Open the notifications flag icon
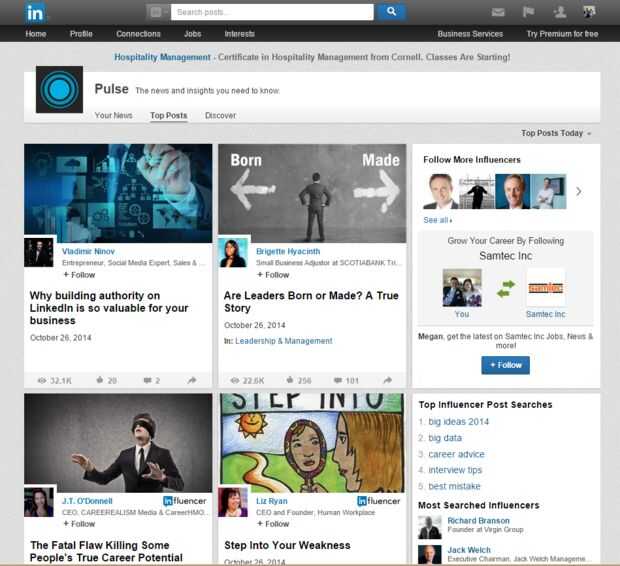 tap(529, 12)
